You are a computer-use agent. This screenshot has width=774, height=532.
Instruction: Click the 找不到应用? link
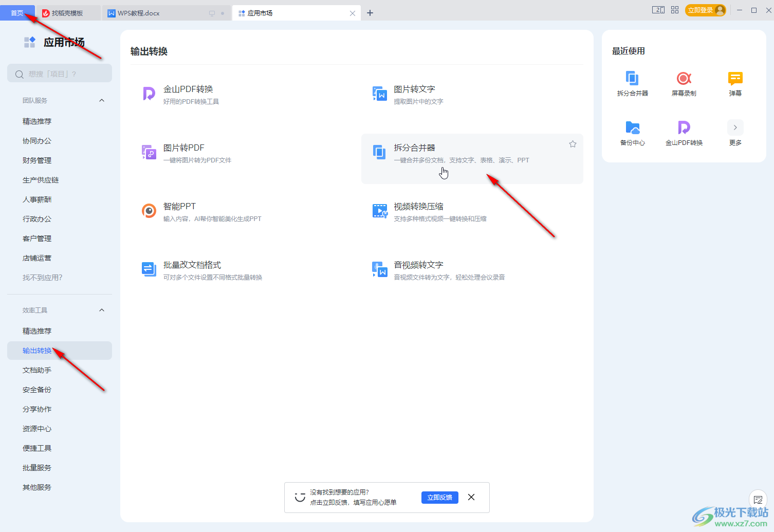click(x=42, y=278)
